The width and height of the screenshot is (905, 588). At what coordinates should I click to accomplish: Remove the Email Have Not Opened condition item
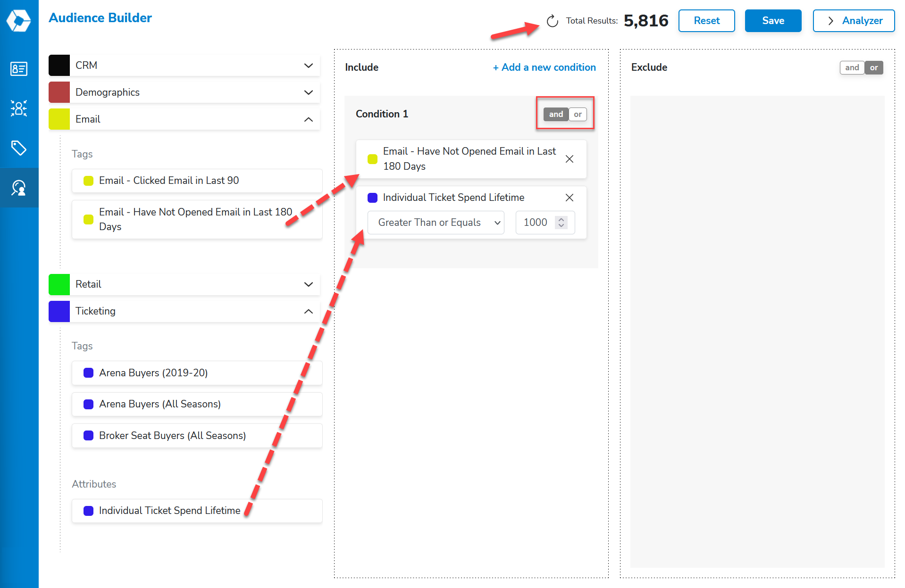(570, 159)
